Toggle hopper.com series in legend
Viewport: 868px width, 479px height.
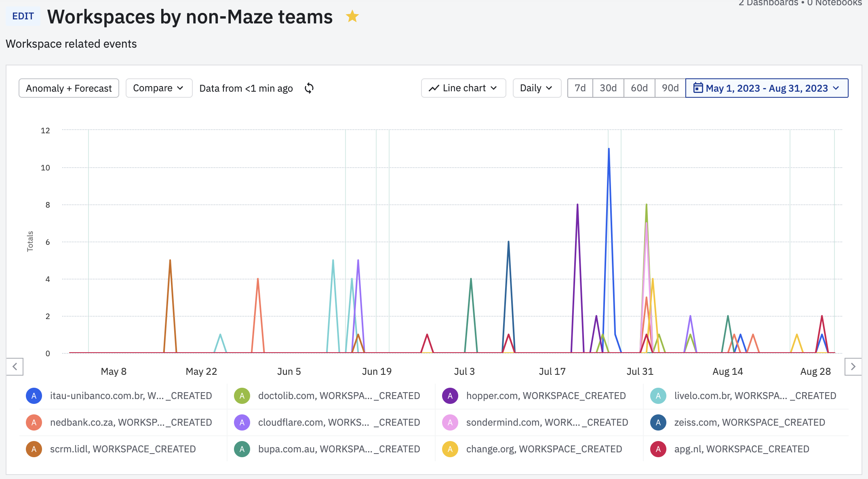click(x=546, y=396)
